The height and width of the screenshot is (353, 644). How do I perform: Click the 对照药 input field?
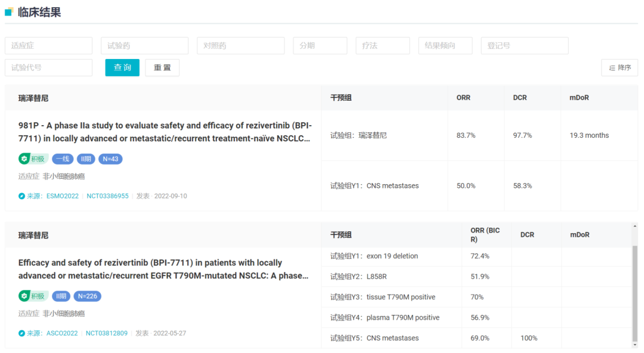(240, 46)
